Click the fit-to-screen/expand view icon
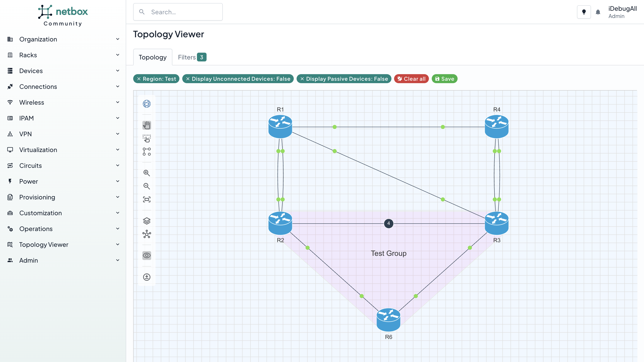 click(146, 199)
